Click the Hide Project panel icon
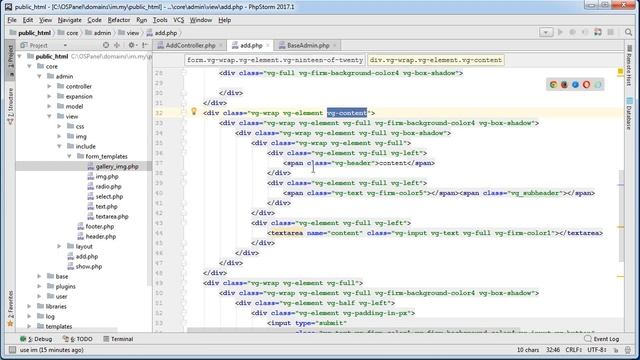Viewport: 640px width, 360px height. 145,45
